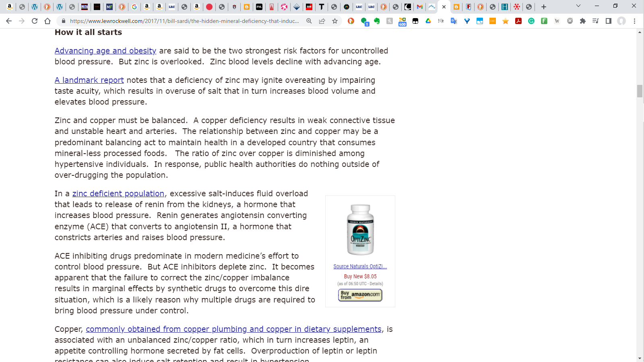Viewport: 644px width, 362px height.
Task: Open the DuckDuckGo extension
Action: click(x=351, y=21)
